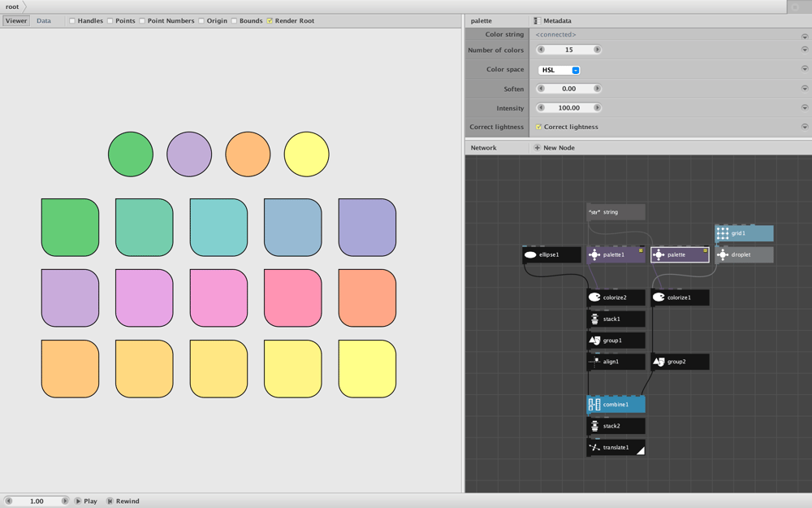Image resolution: width=812 pixels, height=508 pixels.
Task: Open Intensity row options arrow
Action: pos(805,108)
